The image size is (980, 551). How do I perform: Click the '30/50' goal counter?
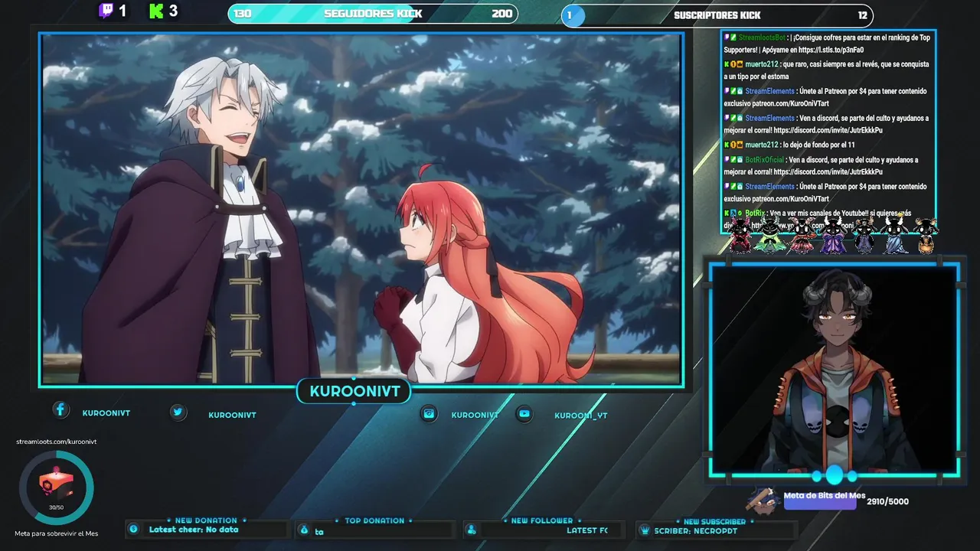(56, 507)
